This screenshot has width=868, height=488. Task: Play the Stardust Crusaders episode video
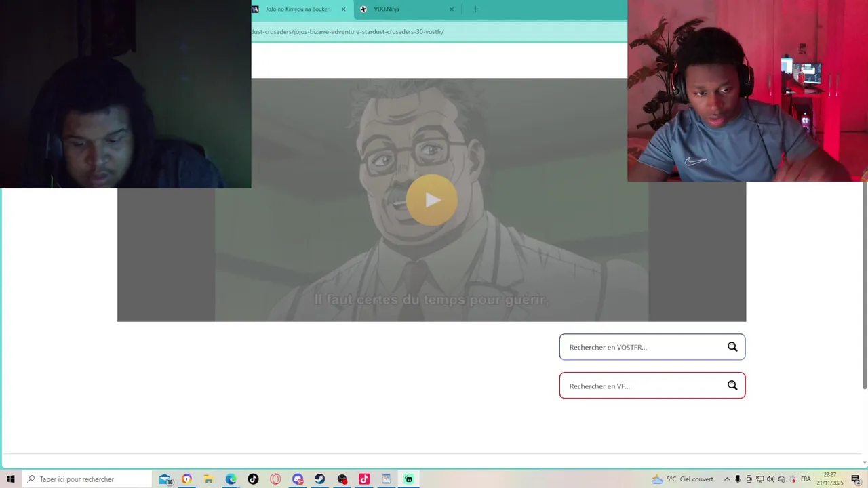[432, 200]
